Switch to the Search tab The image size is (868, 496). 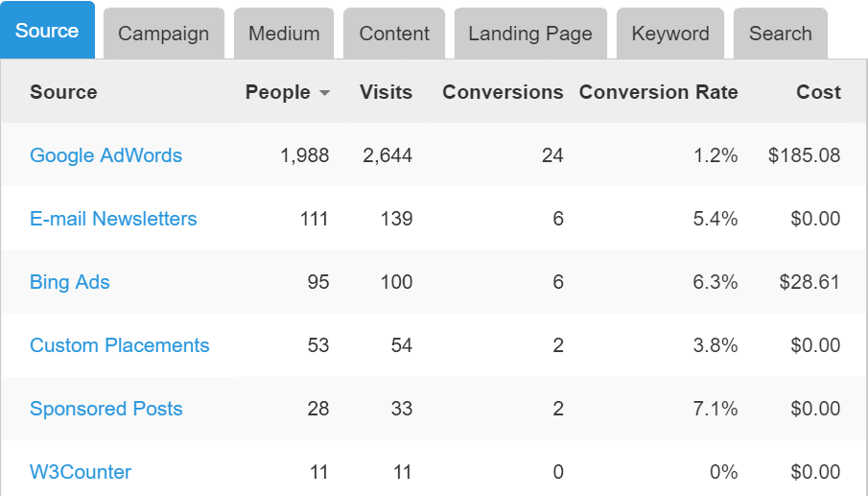[780, 34]
